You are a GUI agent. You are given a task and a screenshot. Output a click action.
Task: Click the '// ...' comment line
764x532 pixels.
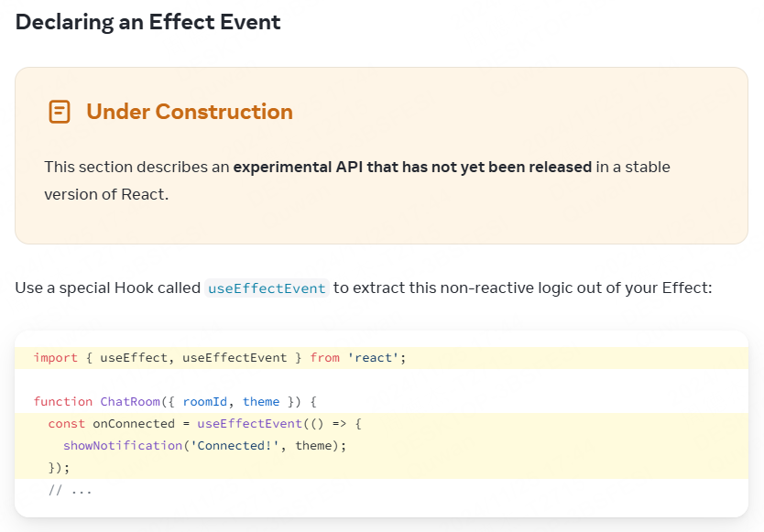coord(71,490)
